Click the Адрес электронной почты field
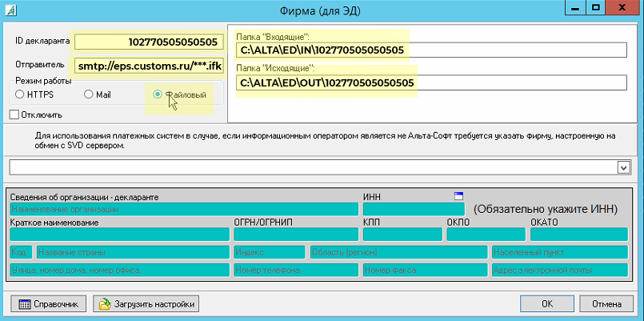This screenshot has width=644, height=321. (560, 270)
